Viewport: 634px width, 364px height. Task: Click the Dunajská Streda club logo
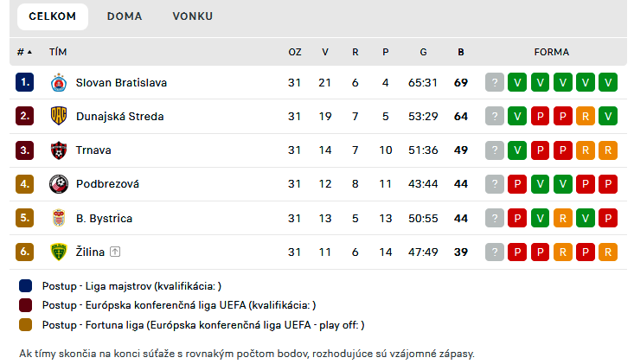[x=59, y=117]
